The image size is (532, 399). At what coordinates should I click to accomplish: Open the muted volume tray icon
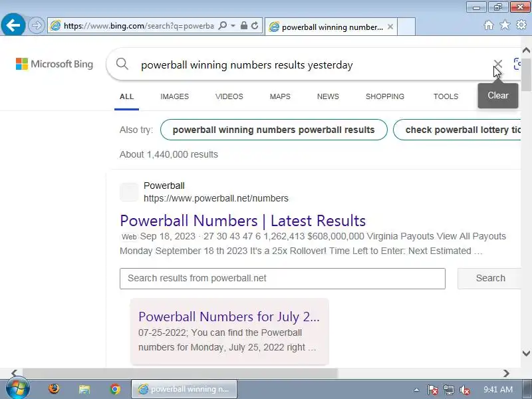coord(464,390)
